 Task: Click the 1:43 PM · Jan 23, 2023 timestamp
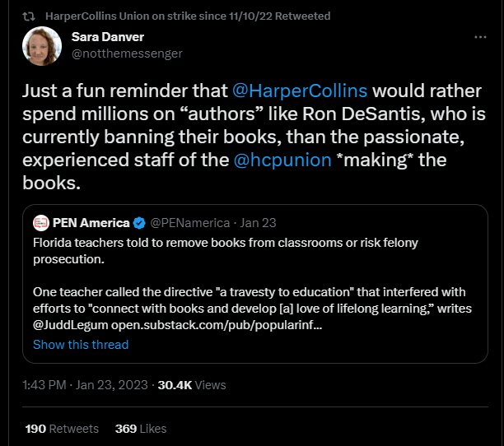[85, 385]
